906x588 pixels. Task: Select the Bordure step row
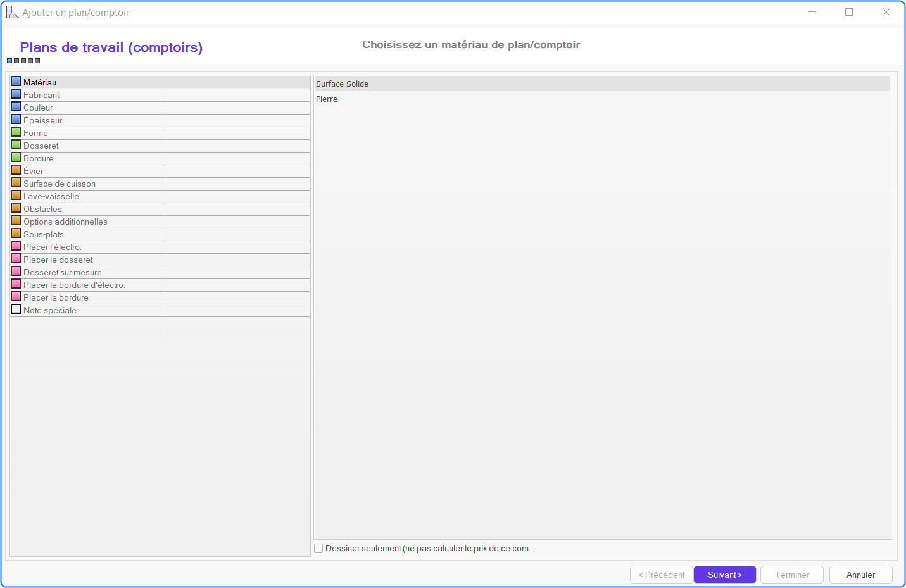pyautogui.click(x=160, y=158)
